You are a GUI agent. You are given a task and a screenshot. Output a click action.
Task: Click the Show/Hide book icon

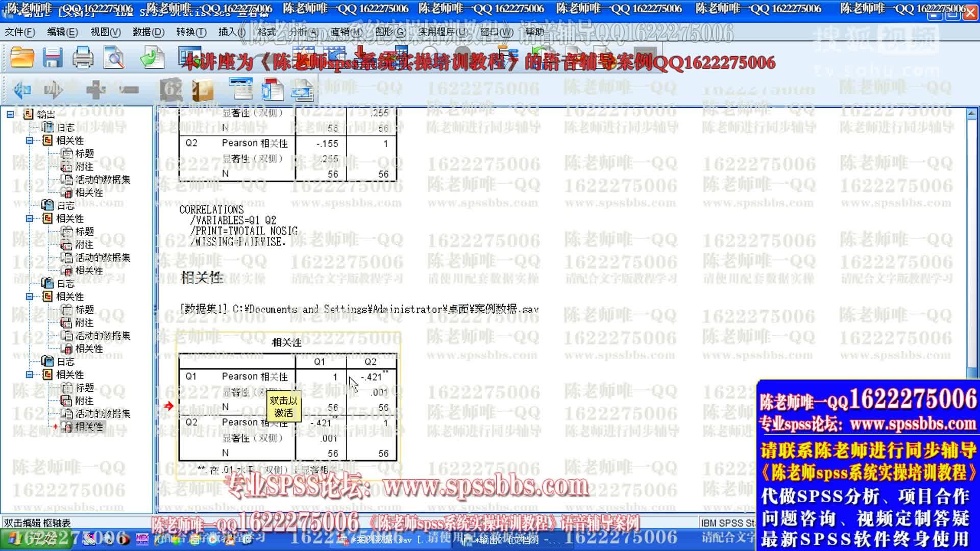(x=202, y=90)
